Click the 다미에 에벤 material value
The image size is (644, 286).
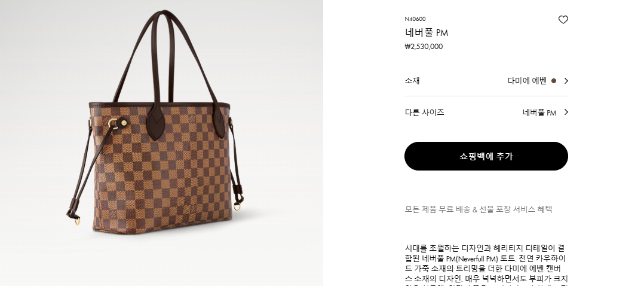pyautogui.click(x=527, y=81)
